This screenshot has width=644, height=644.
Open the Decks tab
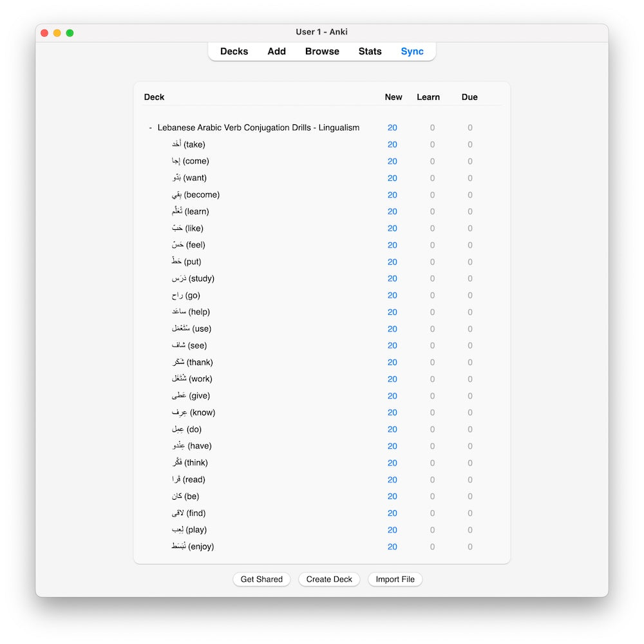click(234, 52)
